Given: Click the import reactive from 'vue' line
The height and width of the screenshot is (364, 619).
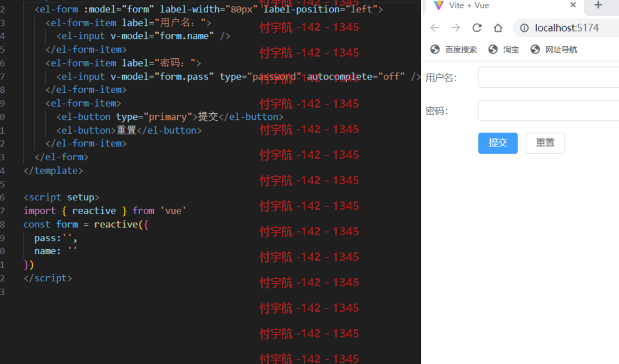Looking at the screenshot, I should (104, 211).
